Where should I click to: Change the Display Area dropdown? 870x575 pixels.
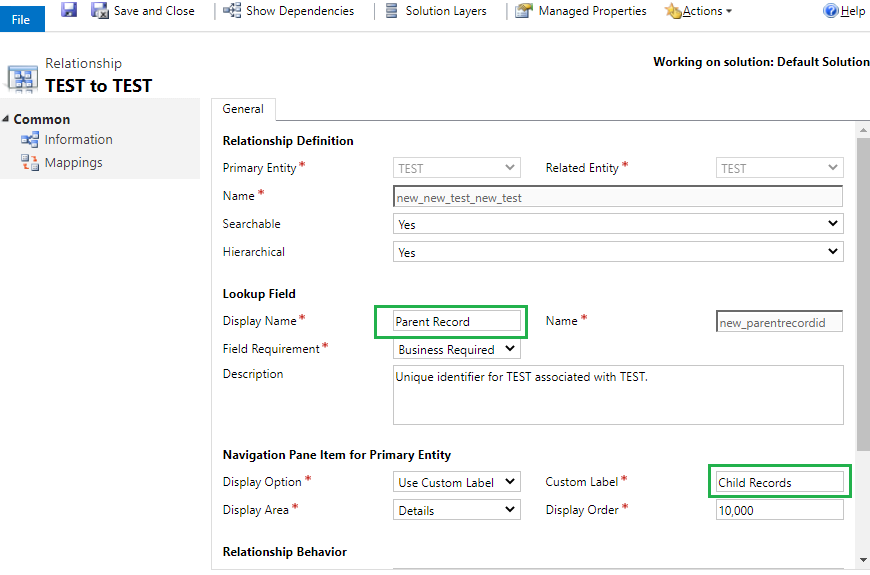457,510
